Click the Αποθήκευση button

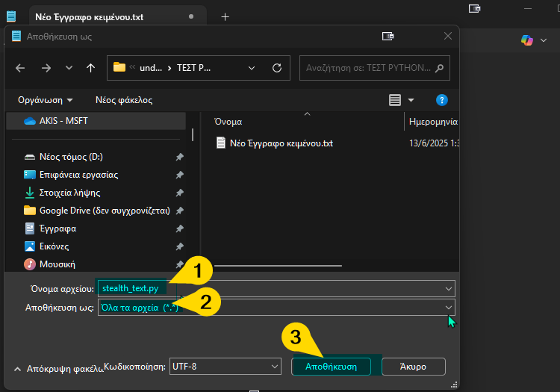click(x=331, y=367)
